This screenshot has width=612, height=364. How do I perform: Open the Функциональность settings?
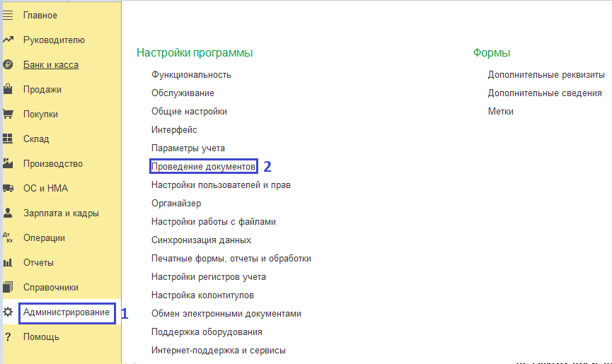tap(191, 74)
